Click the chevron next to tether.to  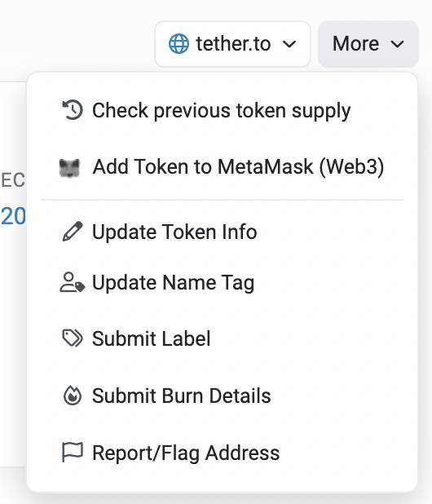[x=289, y=44]
